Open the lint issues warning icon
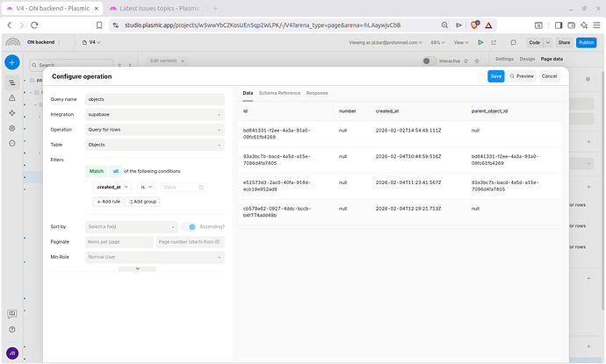This screenshot has height=364, width=606. pyautogui.click(x=12, y=97)
